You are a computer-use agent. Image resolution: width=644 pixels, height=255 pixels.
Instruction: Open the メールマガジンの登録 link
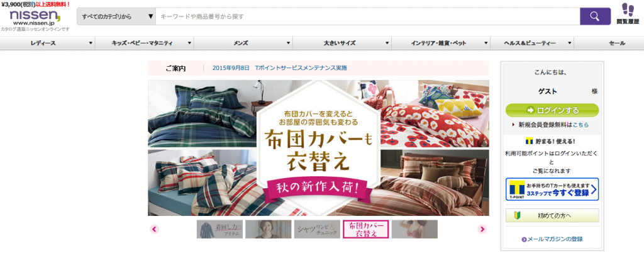(552, 239)
